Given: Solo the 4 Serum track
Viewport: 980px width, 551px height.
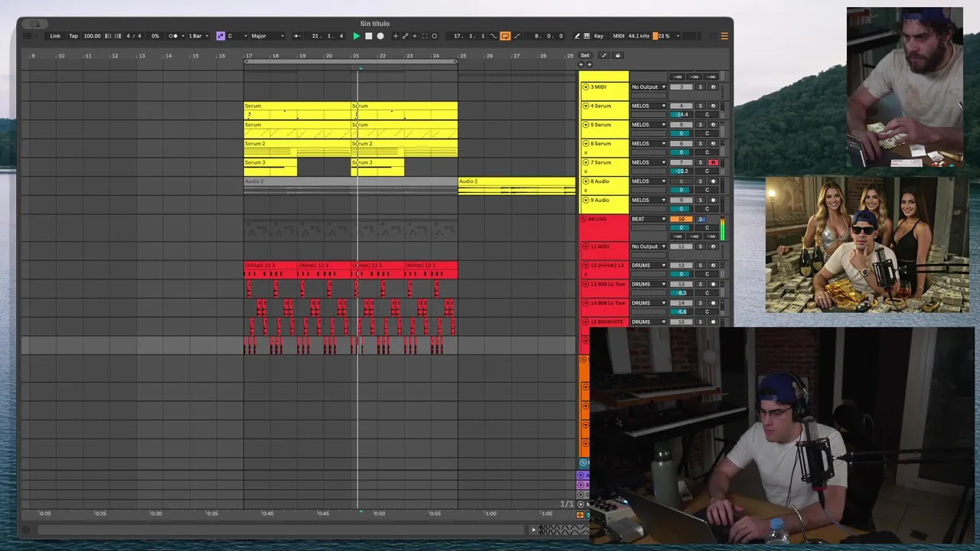Looking at the screenshot, I should (700, 106).
